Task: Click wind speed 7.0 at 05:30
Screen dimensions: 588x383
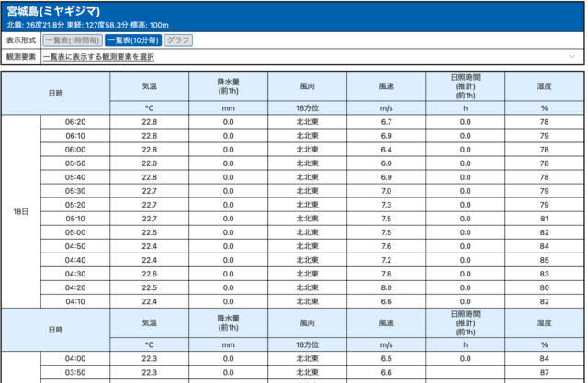Action: (386, 191)
